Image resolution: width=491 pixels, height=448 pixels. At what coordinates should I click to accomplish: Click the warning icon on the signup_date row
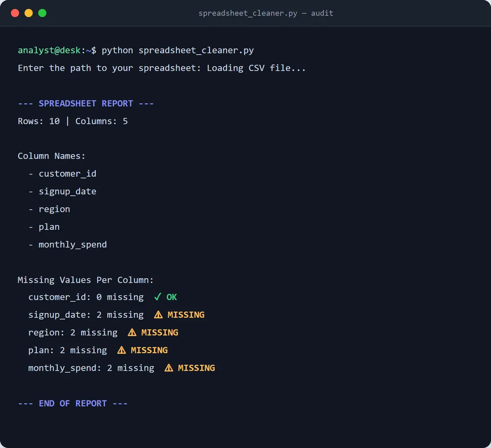[158, 315]
